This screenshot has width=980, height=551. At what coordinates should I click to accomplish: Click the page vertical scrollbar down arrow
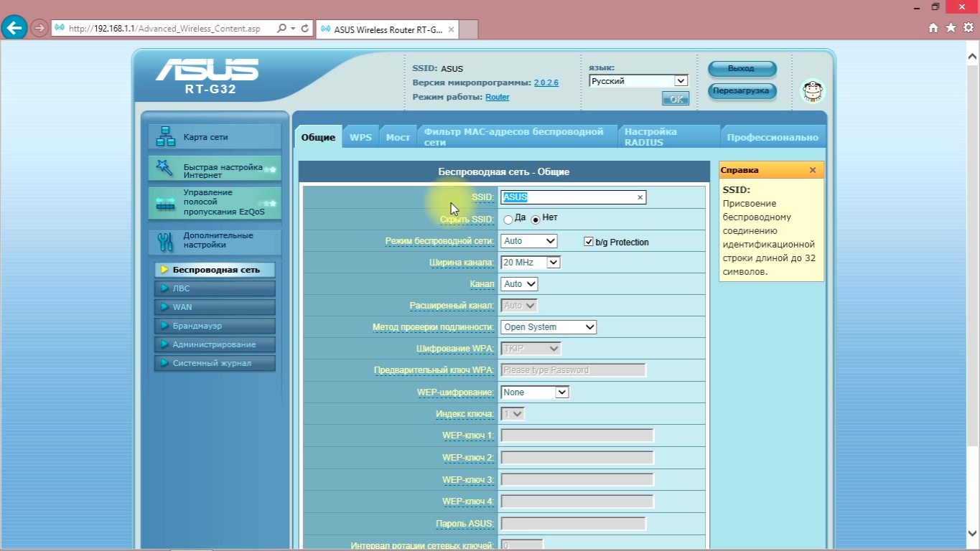(972, 533)
